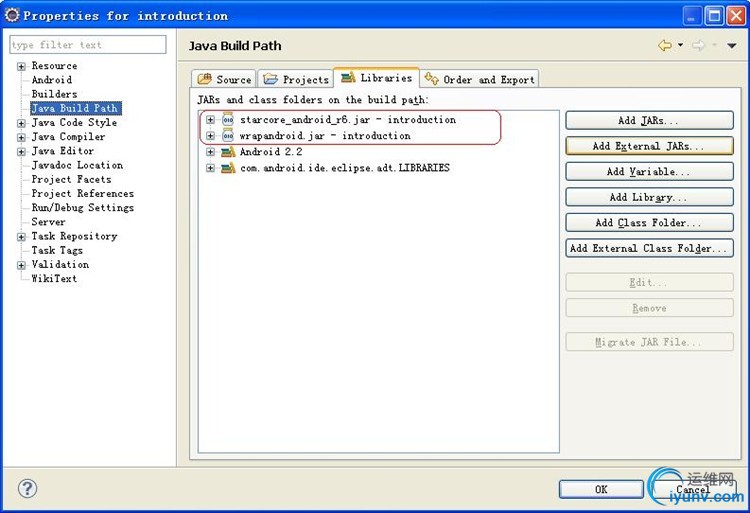Click Add Class Folder button
Image resolution: width=750 pixels, height=513 pixels.
[649, 222]
